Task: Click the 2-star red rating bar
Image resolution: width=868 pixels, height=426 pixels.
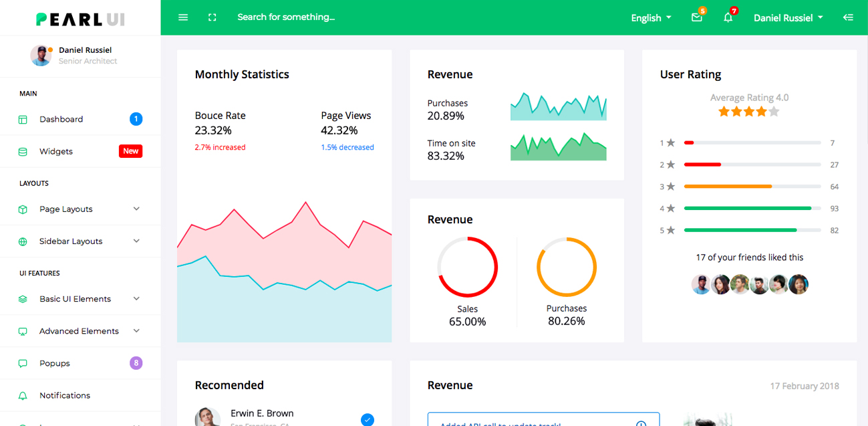Action: click(752, 165)
